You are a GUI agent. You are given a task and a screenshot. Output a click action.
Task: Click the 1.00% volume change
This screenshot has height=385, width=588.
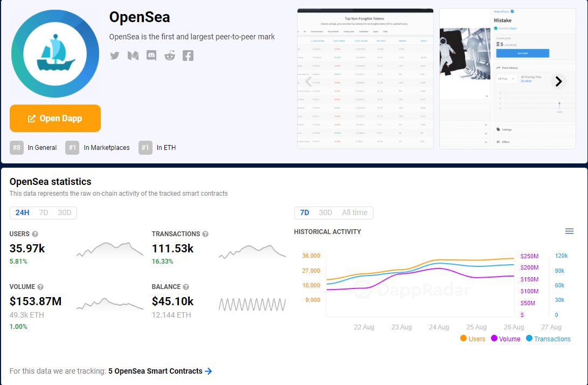click(18, 327)
